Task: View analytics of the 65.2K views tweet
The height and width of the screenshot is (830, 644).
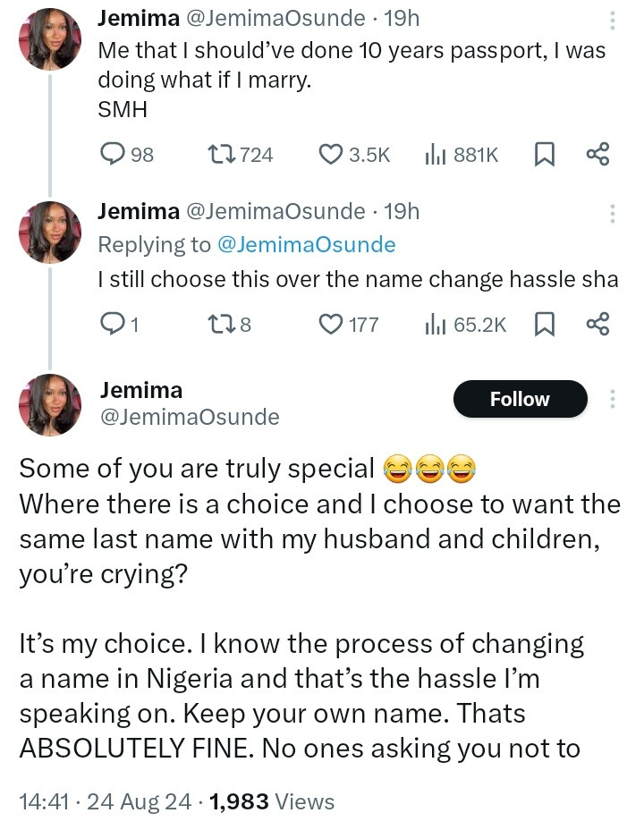Action: pyautogui.click(x=435, y=324)
